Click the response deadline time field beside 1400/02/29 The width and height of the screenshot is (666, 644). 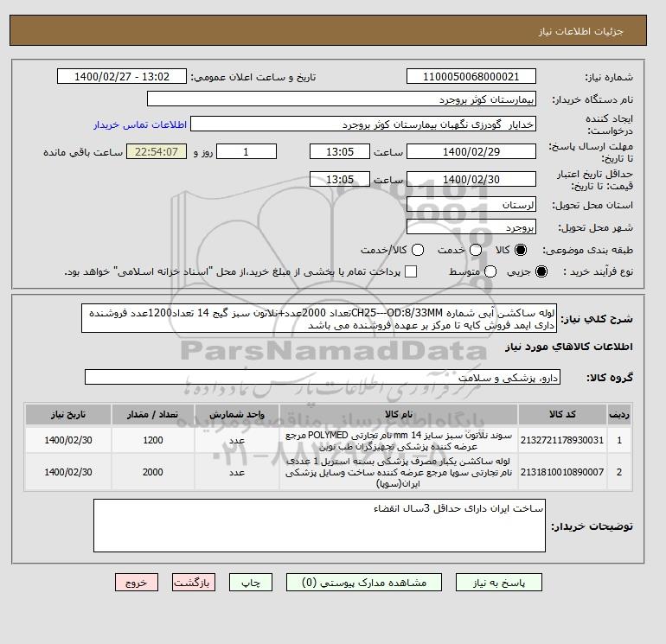point(340,151)
